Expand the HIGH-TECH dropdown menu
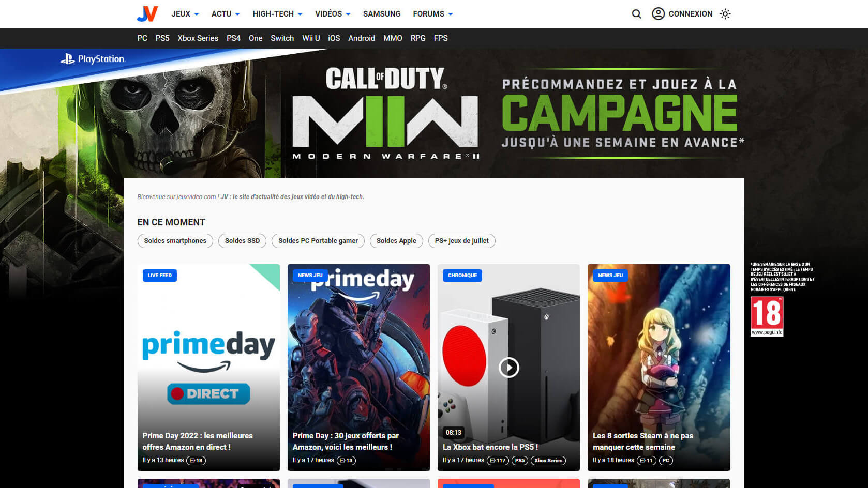 tap(277, 14)
